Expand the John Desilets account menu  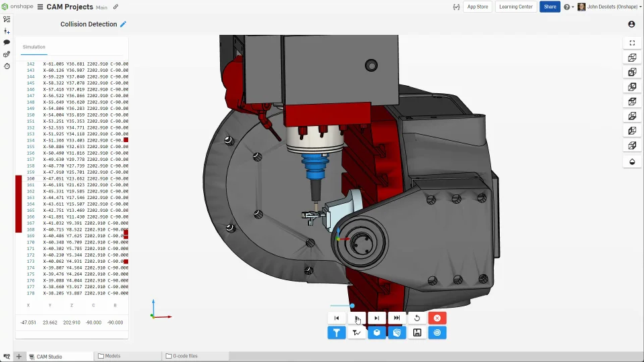[x=607, y=7]
